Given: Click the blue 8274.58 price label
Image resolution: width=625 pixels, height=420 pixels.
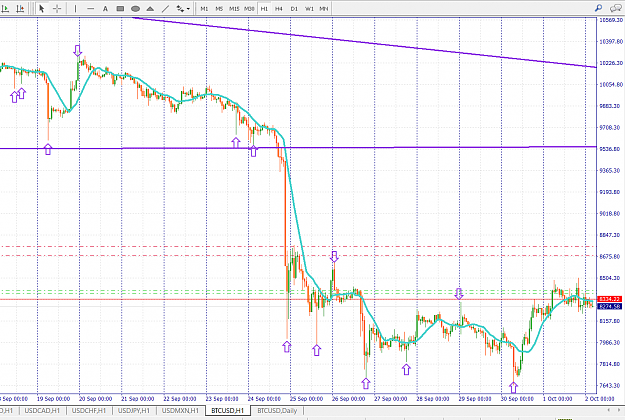Looking at the screenshot, I should (x=609, y=306).
